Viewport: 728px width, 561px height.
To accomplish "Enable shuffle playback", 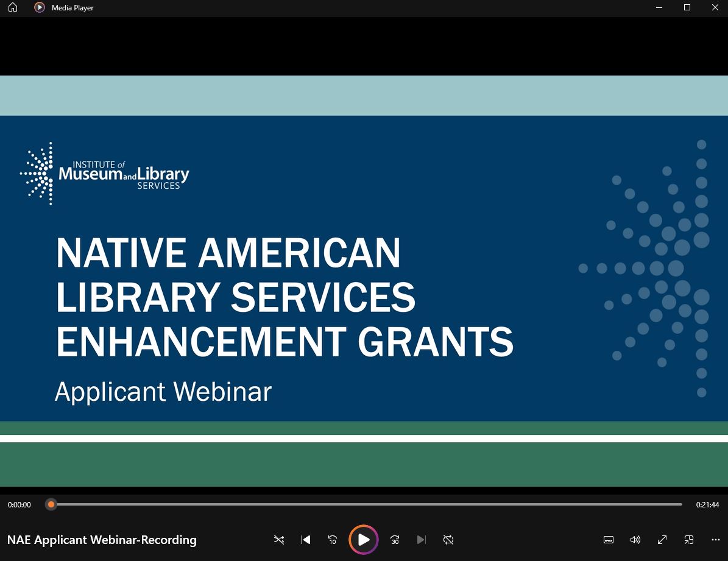I will coord(279,540).
